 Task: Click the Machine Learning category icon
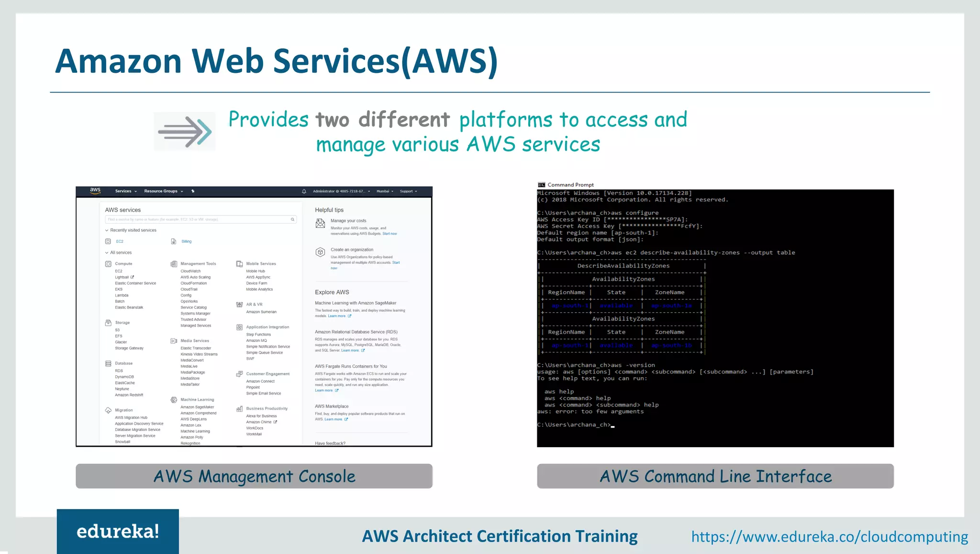click(174, 400)
